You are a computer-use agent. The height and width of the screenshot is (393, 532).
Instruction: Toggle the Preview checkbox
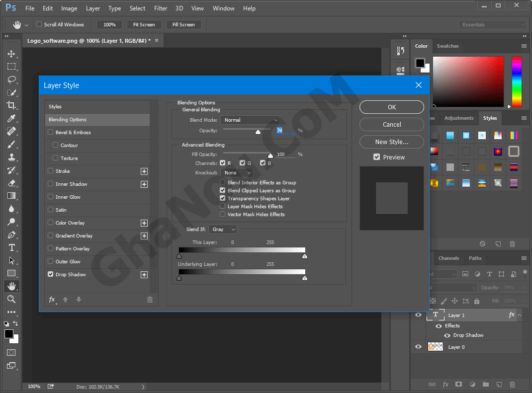[x=376, y=157]
